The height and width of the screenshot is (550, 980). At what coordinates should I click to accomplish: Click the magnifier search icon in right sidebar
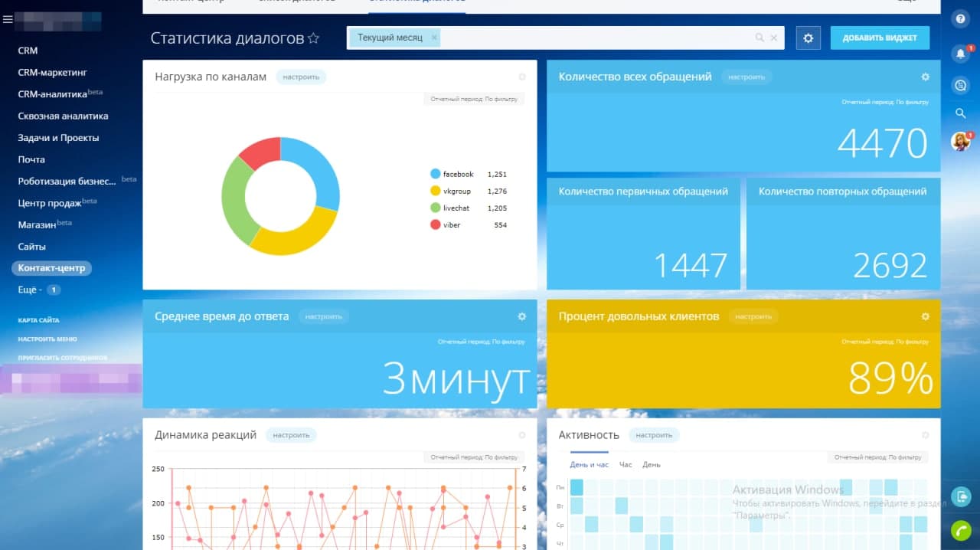(x=960, y=113)
